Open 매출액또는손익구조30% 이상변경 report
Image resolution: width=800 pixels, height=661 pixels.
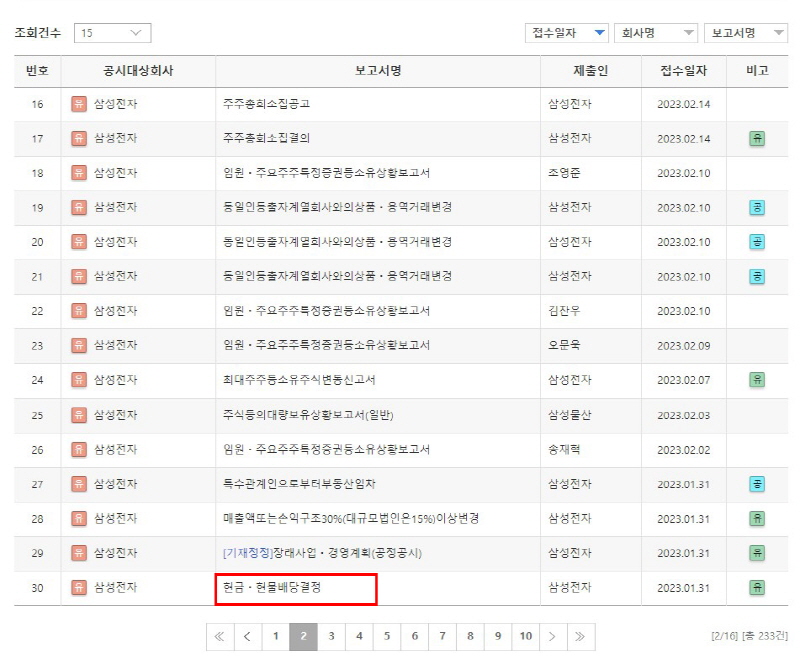(351, 519)
